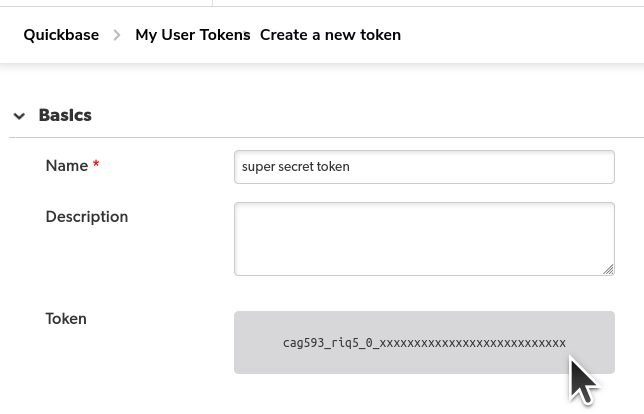644x414 pixels.
Task: Click the small separator dot after My User Tokens
Action: pyautogui.click(x=245, y=32)
